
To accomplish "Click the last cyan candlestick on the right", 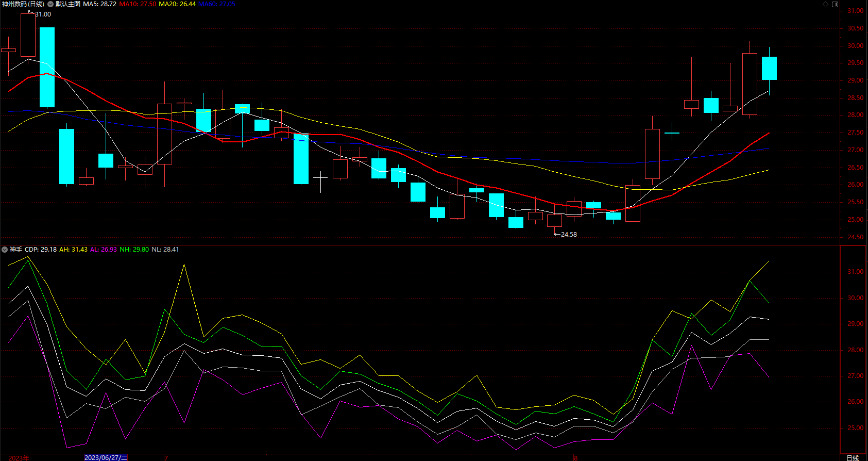I will pyautogui.click(x=769, y=69).
